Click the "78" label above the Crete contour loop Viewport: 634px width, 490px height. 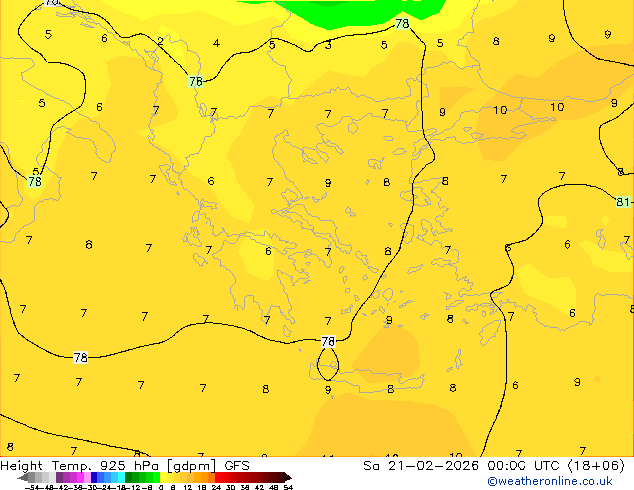click(x=328, y=342)
